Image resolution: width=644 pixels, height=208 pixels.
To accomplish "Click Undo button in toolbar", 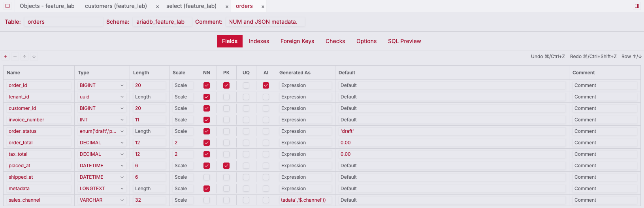I will 548,57.
